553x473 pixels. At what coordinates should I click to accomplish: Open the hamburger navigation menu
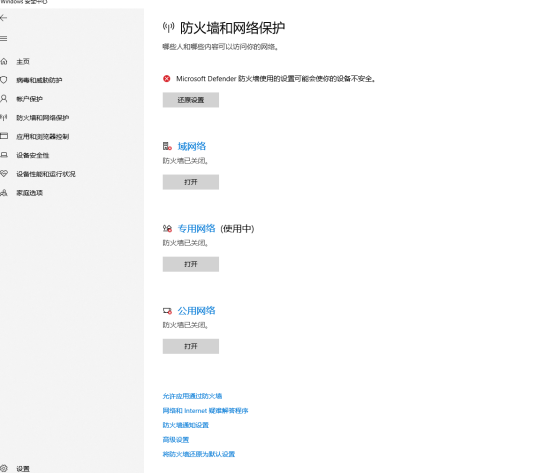(x=4, y=38)
